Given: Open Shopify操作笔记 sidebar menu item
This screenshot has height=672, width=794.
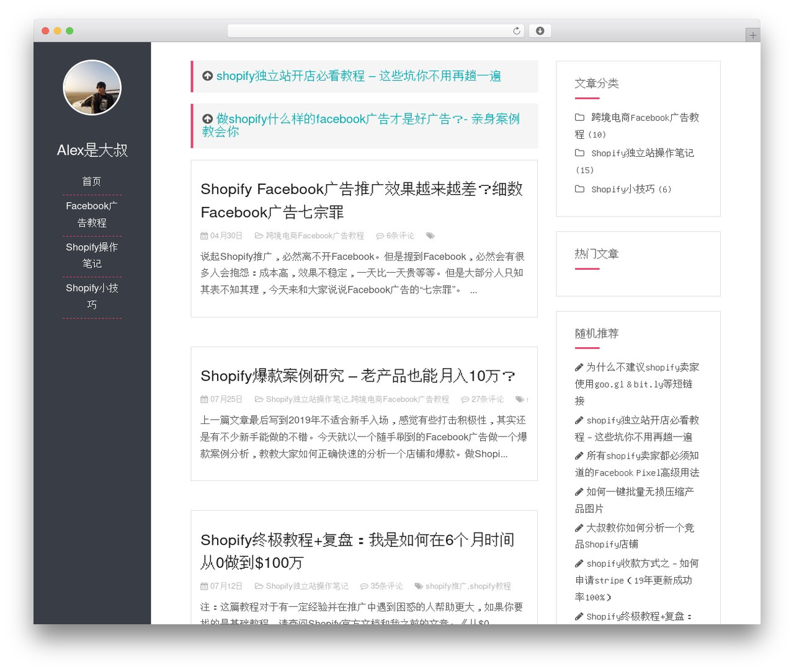Looking at the screenshot, I should (x=92, y=255).
